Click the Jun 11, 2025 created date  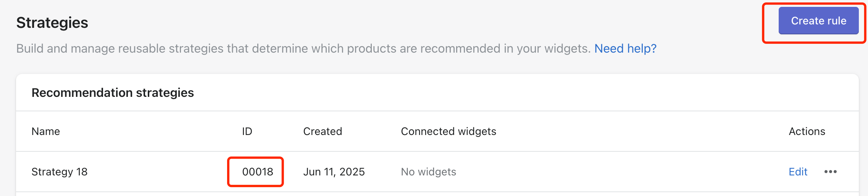click(334, 172)
